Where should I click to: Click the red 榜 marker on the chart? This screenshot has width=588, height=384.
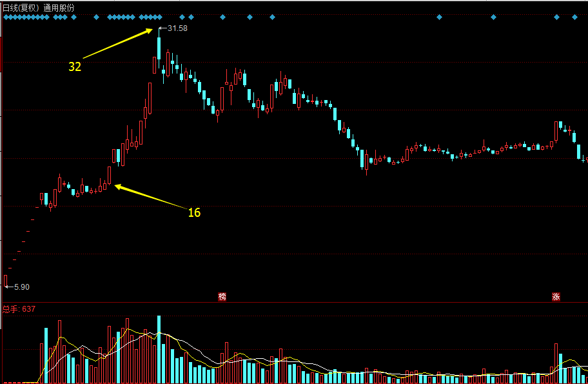222,296
